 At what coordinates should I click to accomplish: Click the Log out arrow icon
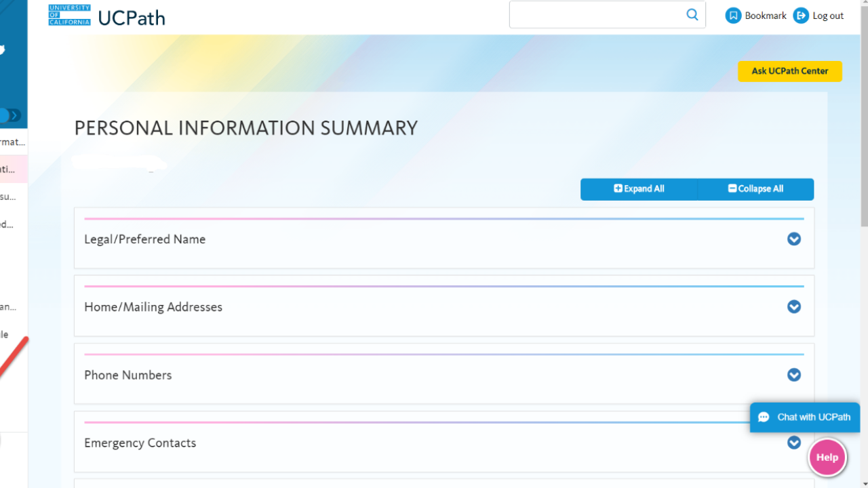[x=801, y=16]
